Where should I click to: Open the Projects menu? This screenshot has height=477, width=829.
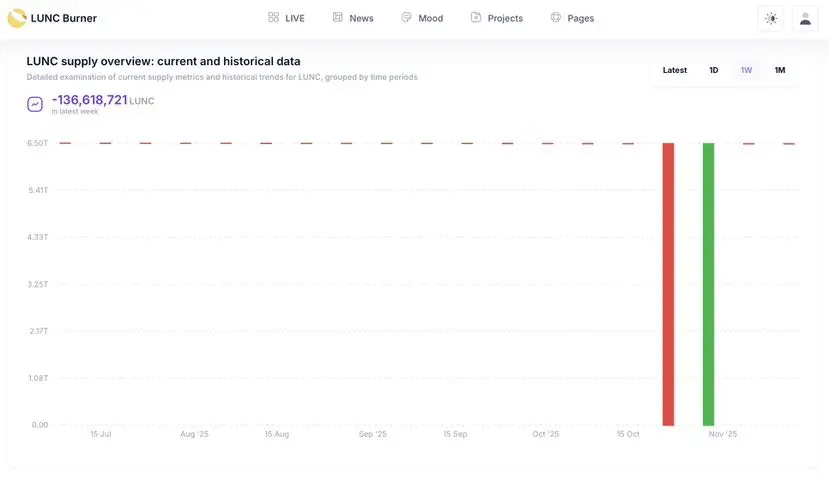click(505, 18)
